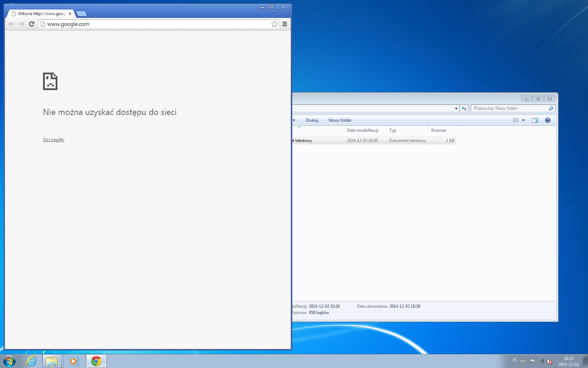This screenshot has height=368, width=588.
Task: Reload the Chrome page
Action: 31,24
